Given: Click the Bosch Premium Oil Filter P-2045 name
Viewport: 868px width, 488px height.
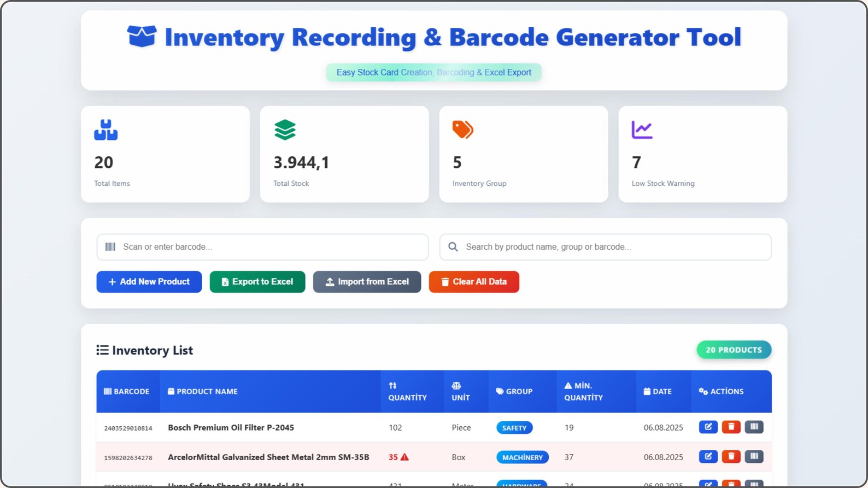Looking at the screenshot, I should tap(231, 427).
